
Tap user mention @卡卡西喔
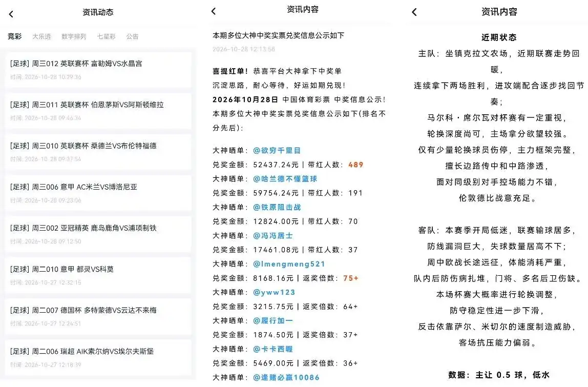tap(272, 349)
